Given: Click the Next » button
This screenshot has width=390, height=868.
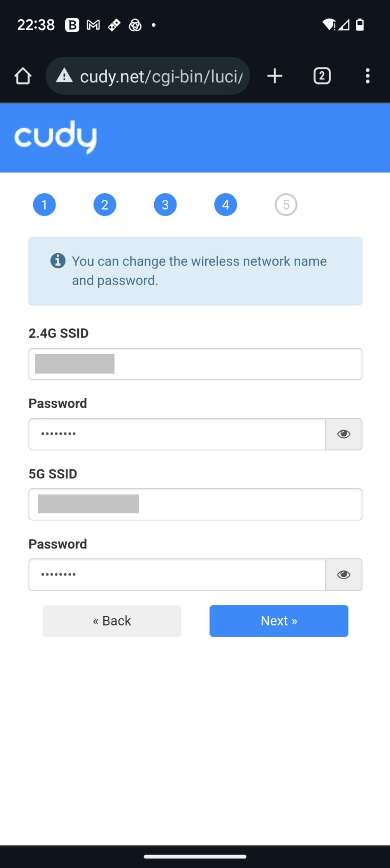Looking at the screenshot, I should point(279,621).
